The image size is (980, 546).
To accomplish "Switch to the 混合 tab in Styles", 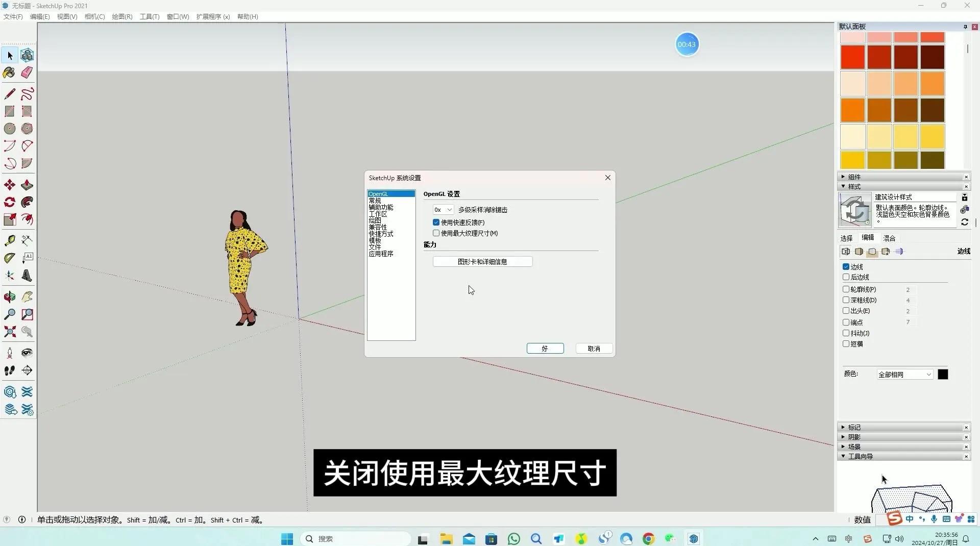I will pos(889,237).
